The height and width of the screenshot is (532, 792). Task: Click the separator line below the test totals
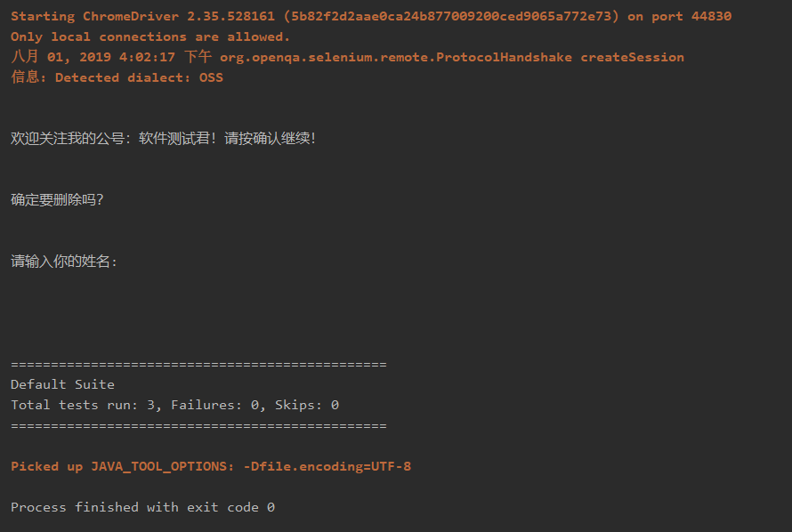[x=198, y=425]
